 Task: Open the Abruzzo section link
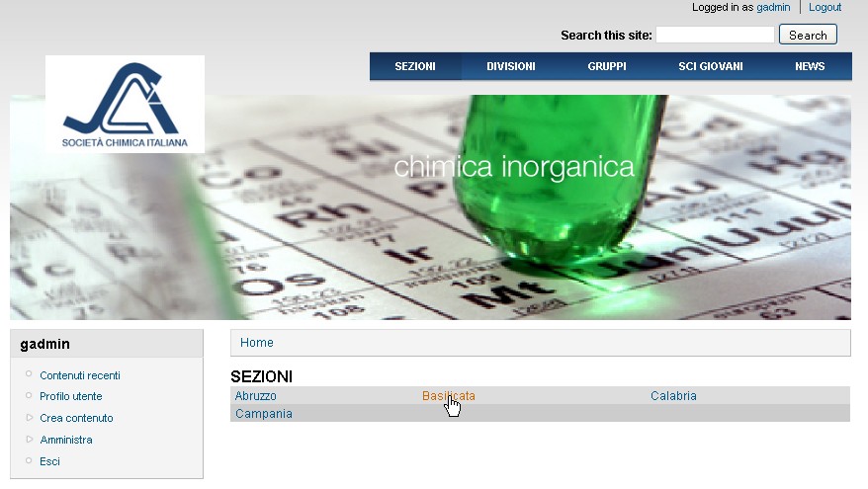256,395
